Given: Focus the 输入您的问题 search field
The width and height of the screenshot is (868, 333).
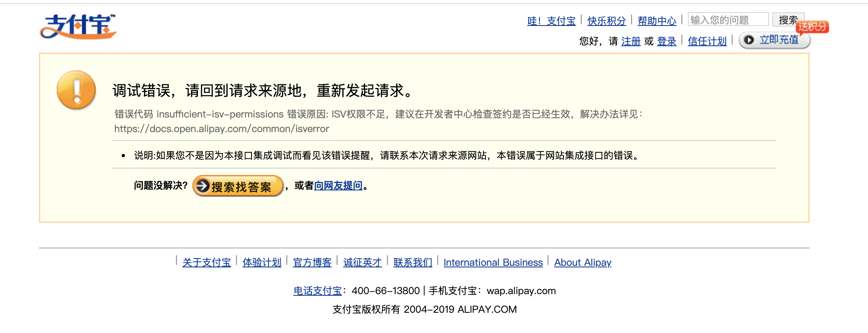Looking at the screenshot, I should click(x=728, y=19).
